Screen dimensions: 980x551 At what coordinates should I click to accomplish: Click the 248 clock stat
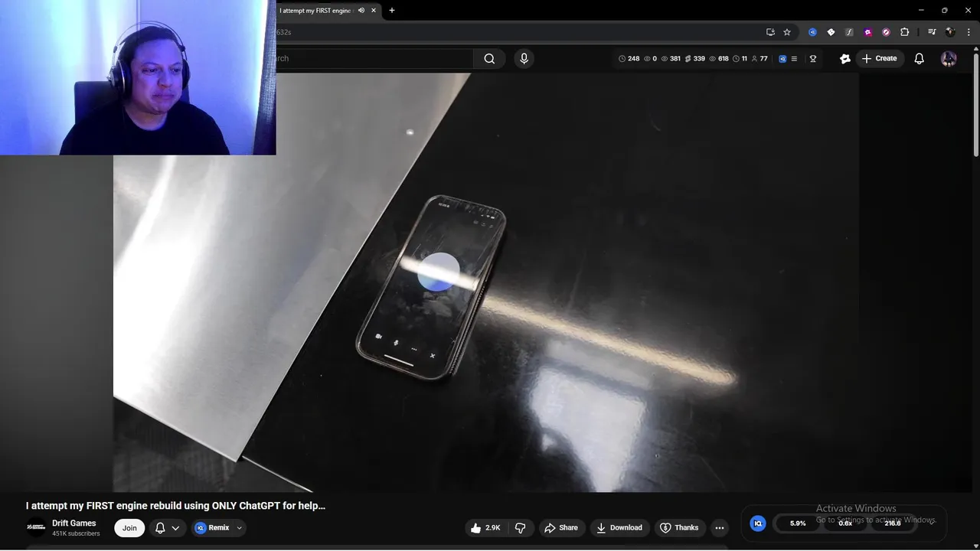click(x=629, y=59)
